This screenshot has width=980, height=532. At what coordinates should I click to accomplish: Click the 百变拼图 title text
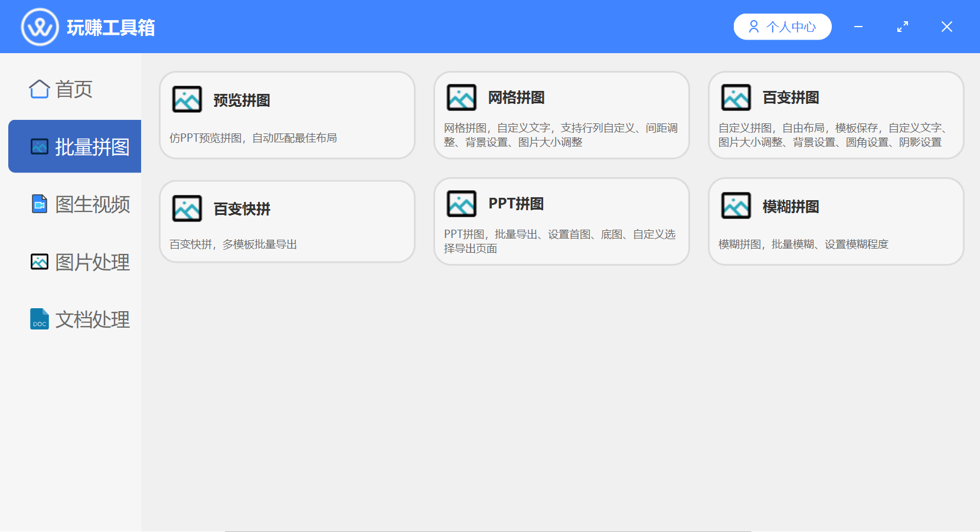tap(790, 97)
